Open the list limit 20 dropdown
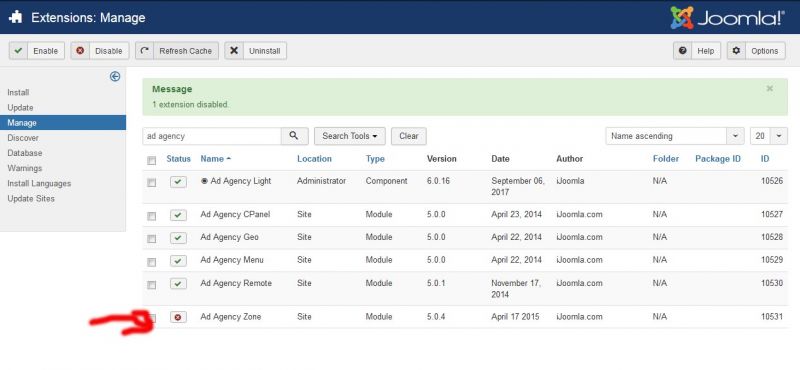The height and width of the screenshot is (370, 800). point(769,136)
